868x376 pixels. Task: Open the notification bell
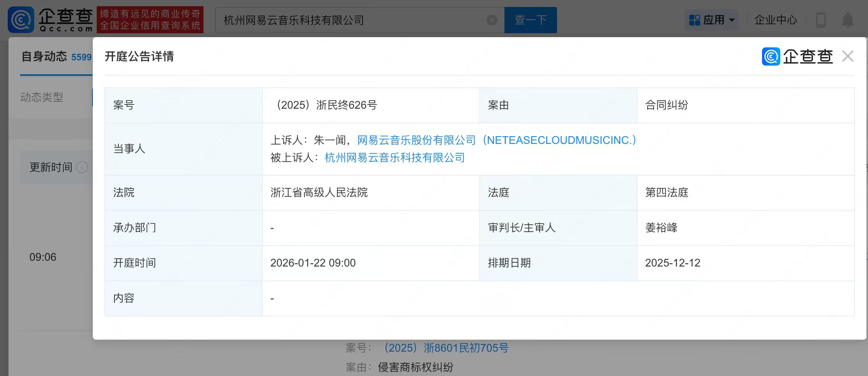tap(847, 20)
